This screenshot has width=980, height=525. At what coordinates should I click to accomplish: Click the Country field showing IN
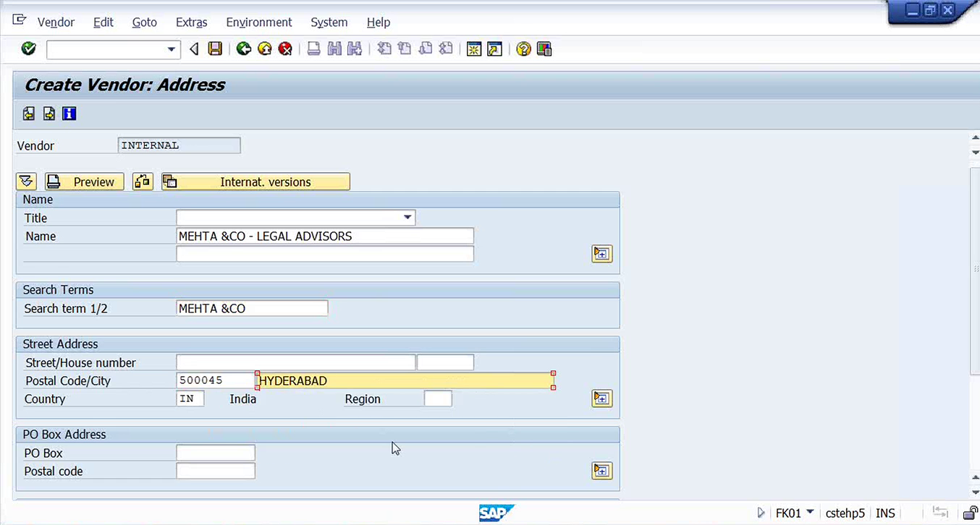pos(190,398)
